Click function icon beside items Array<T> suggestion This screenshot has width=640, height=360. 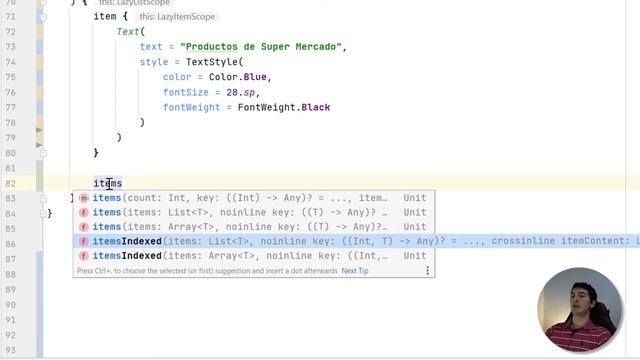(x=84, y=227)
